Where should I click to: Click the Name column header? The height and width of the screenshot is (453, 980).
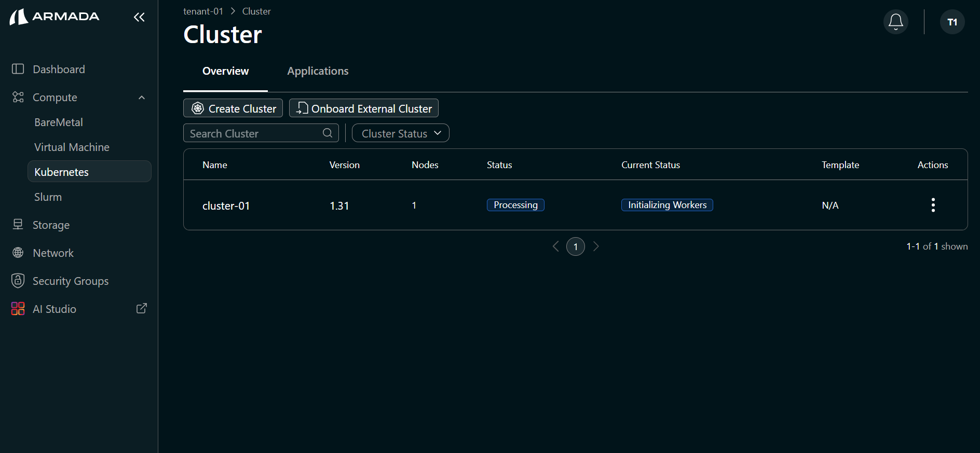click(x=215, y=164)
